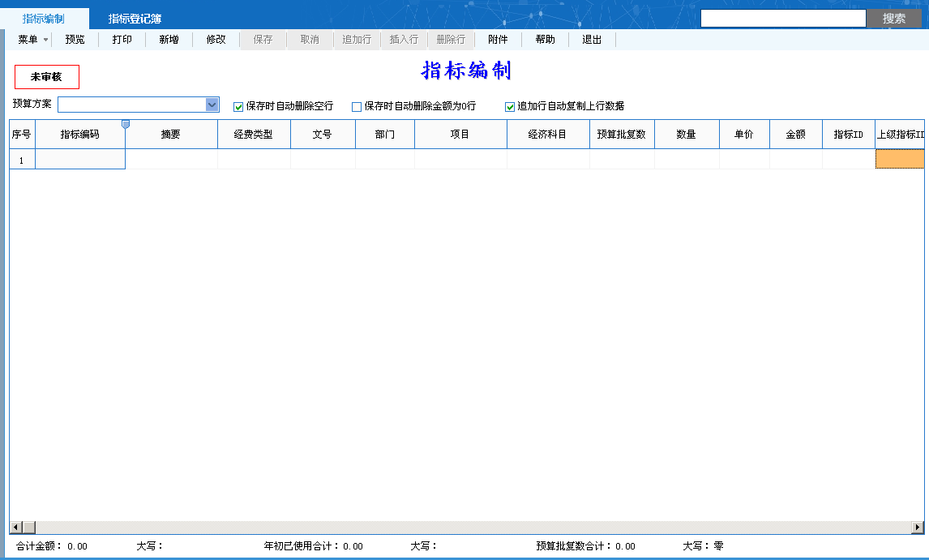Click the 部门 column header
The image size is (929, 560).
coord(385,135)
